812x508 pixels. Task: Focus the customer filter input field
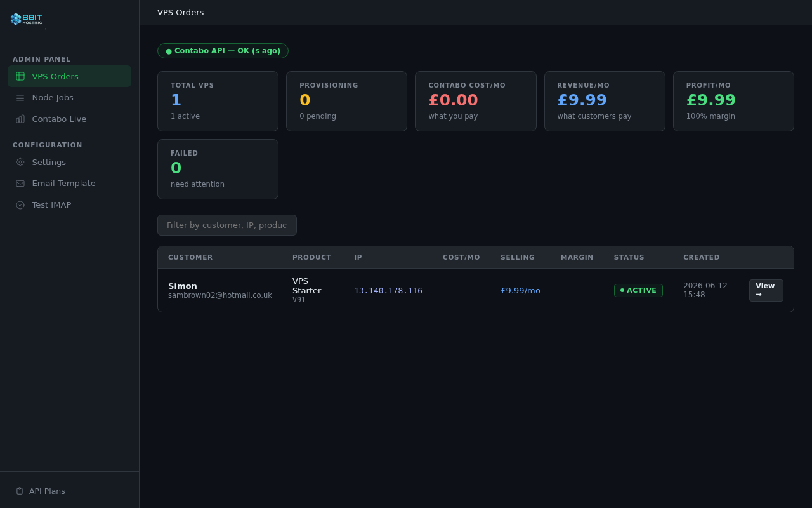[x=227, y=225]
